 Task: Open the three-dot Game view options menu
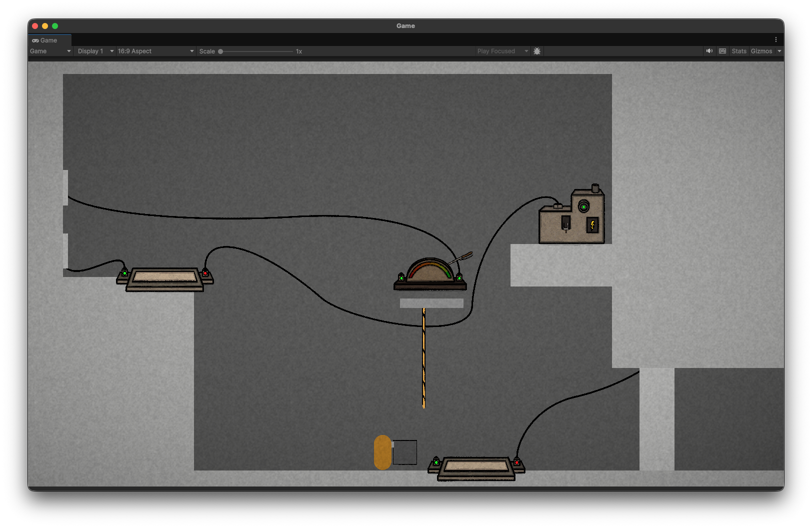775,39
